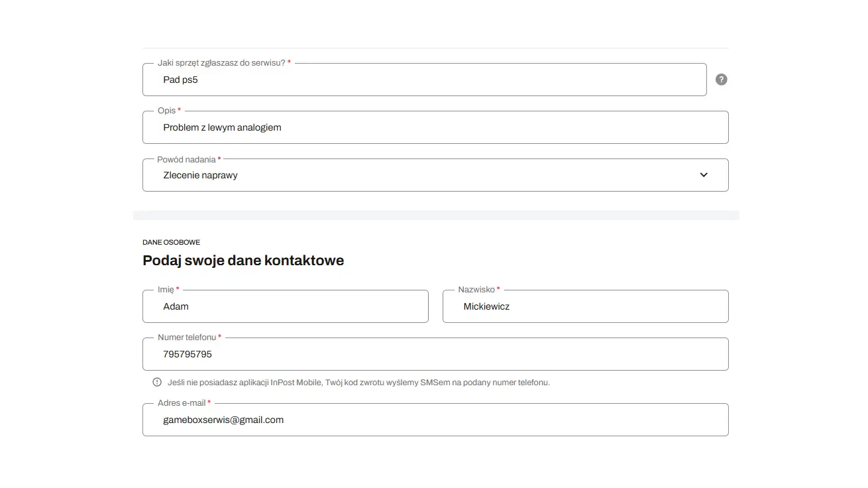
Task: Click the question mark help icon
Action: pyautogui.click(x=722, y=80)
